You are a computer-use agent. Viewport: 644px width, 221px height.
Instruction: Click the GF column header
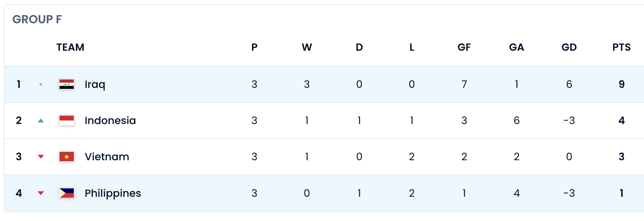(464, 47)
